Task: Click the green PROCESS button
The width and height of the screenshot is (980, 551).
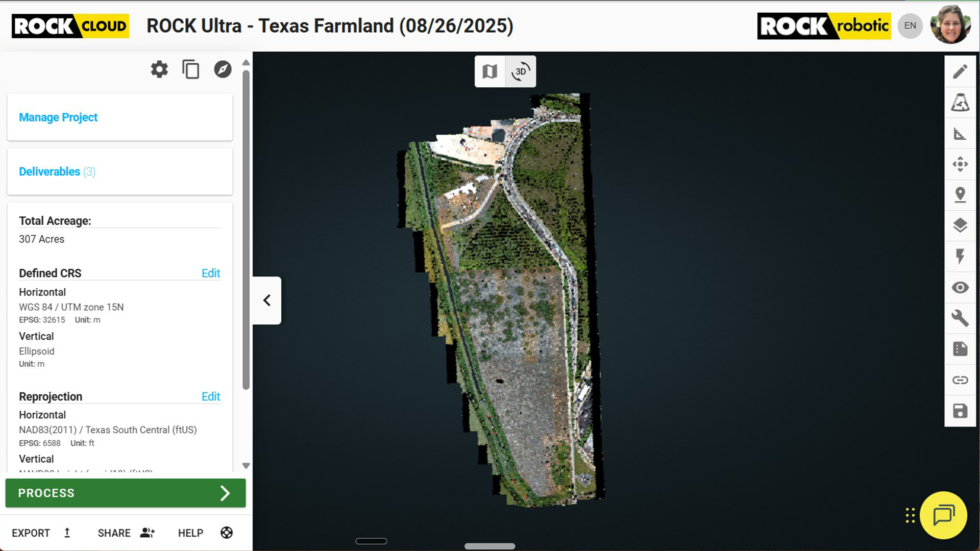Action: pyautogui.click(x=125, y=493)
